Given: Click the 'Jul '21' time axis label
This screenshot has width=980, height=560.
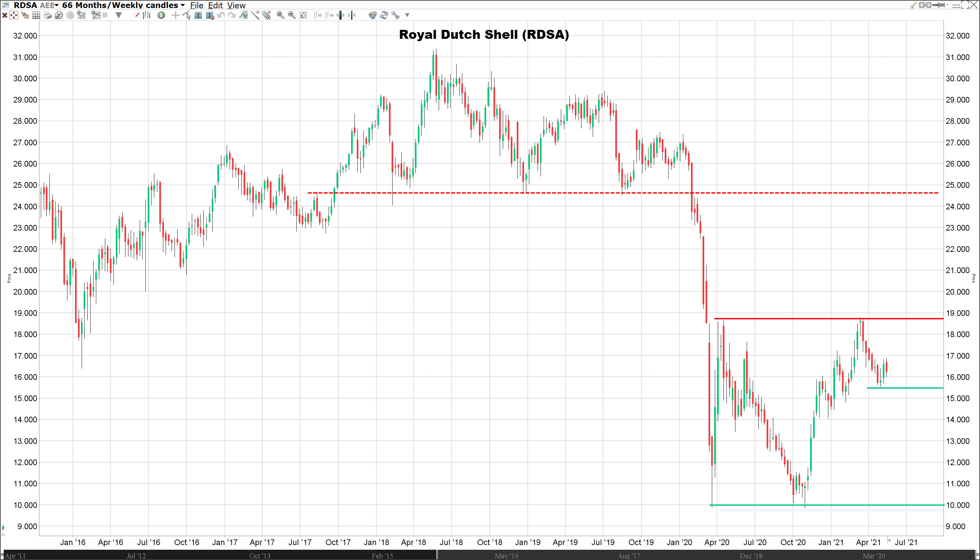Looking at the screenshot, I should pyautogui.click(x=906, y=542).
